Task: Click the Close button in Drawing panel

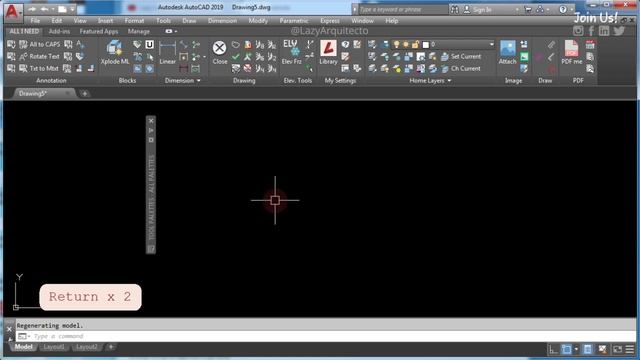Action: [x=220, y=53]
